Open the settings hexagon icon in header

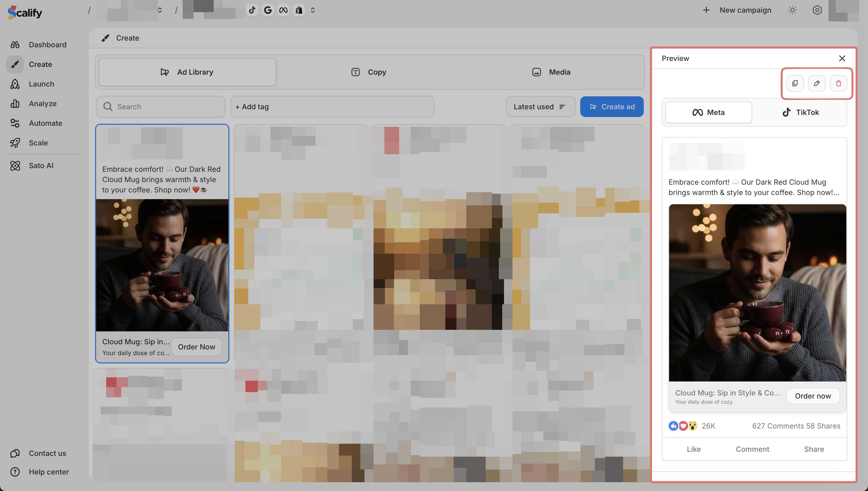tap(817, 10)
